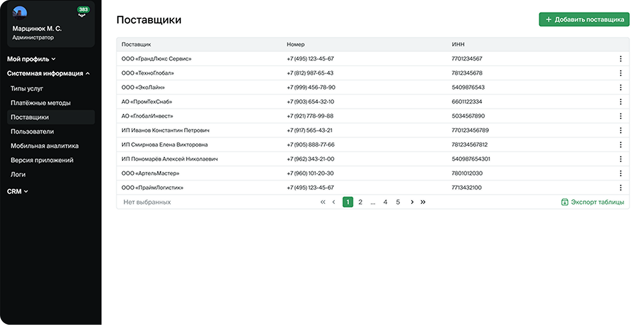644x325 pixels.
Task: Go to the last page arrow
Action: (423, 202)
